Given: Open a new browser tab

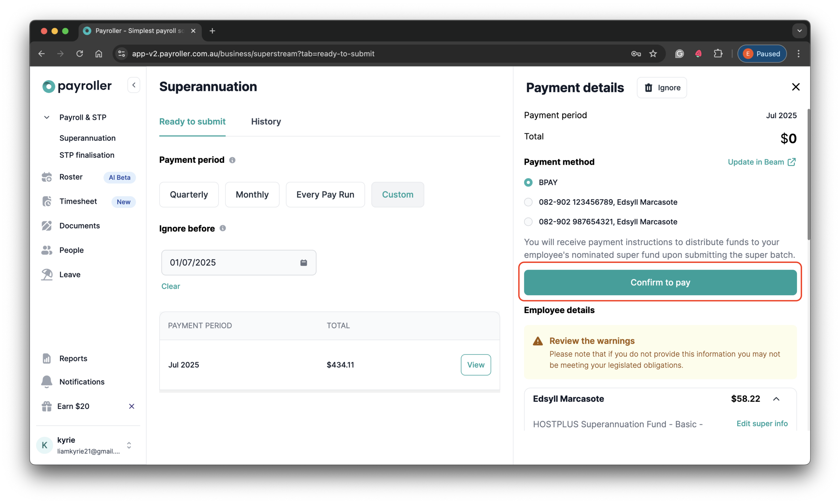Looking at the screenshot, I should 212,31.
